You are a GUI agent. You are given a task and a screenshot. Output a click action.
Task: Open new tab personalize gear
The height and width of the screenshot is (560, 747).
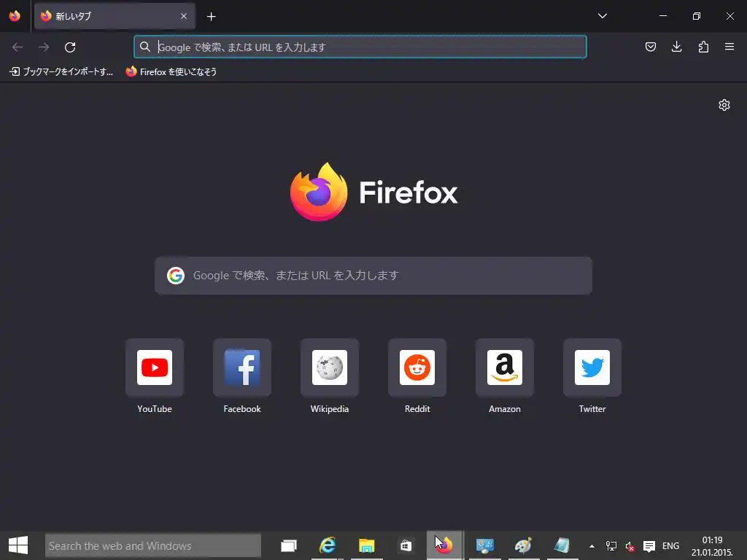724,105
